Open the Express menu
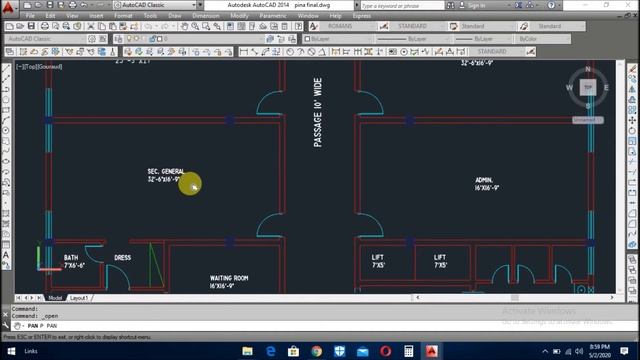This screenshot has height=360, width=640. pos(361,16)
